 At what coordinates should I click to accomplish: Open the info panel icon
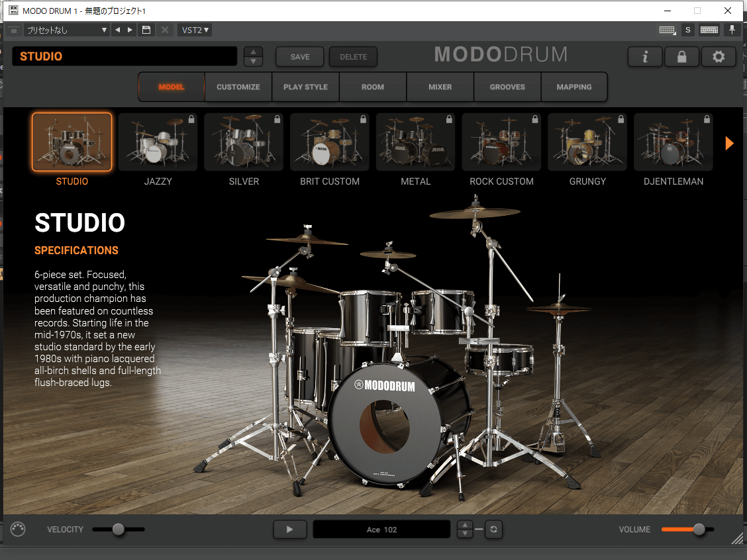[x=645, y=57]
